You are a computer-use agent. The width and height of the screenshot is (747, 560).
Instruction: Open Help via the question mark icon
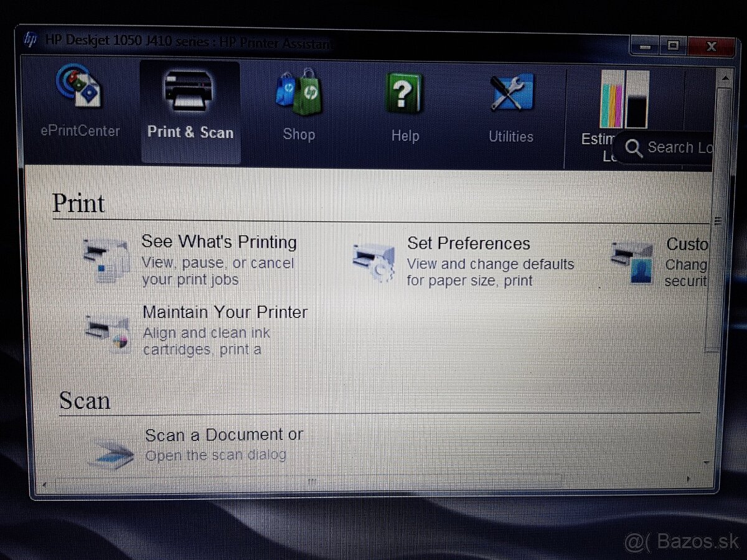point(405,93)
